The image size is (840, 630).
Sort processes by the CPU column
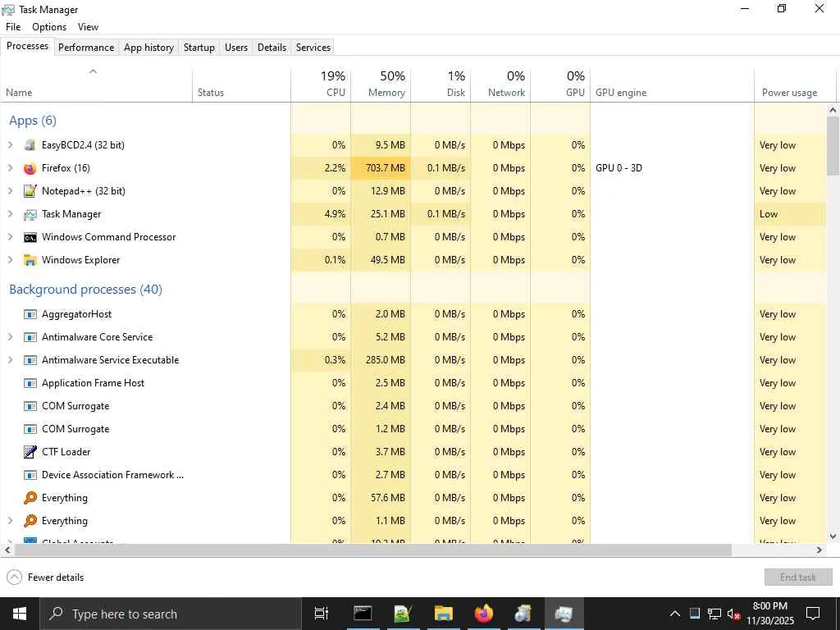tap(321, 84)
